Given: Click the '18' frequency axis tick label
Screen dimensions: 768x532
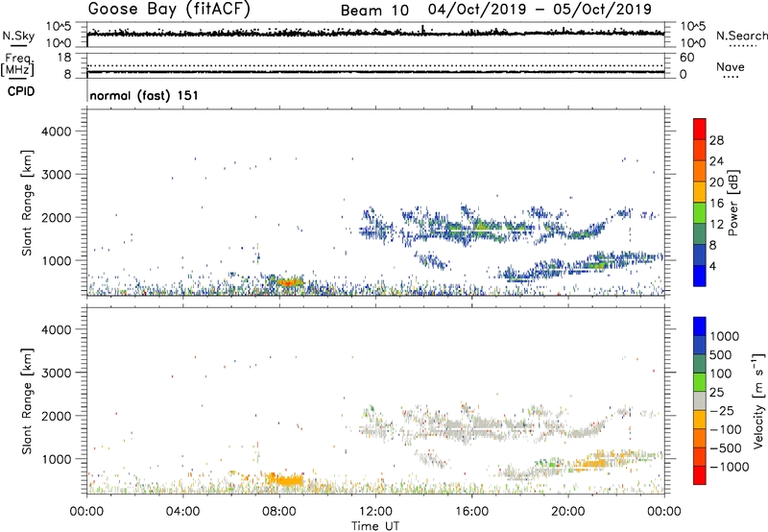Looking at the screenshot, I should click(64, 58).
